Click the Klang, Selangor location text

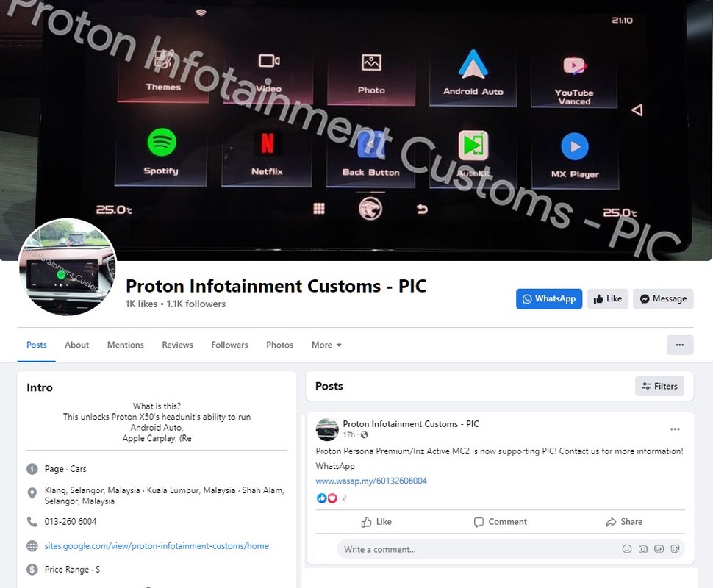tap(164, 495)
